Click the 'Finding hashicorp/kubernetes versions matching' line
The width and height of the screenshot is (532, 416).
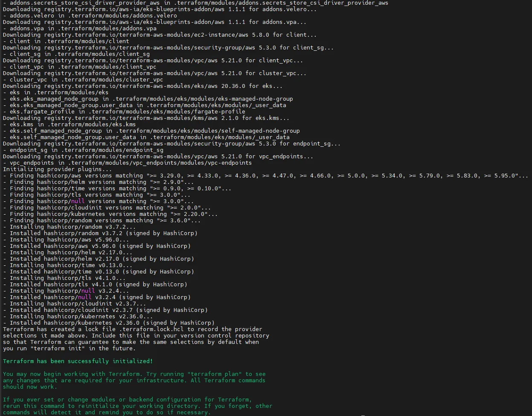pos(110,214)
